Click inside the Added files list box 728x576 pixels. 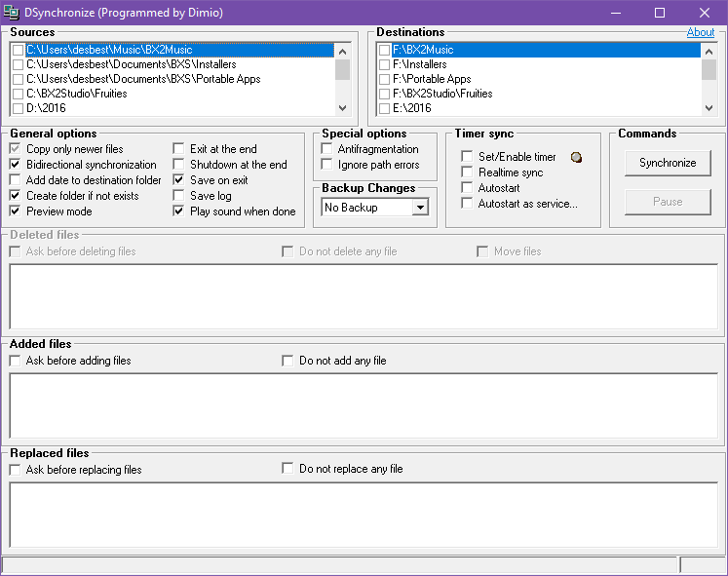(364, 405)
